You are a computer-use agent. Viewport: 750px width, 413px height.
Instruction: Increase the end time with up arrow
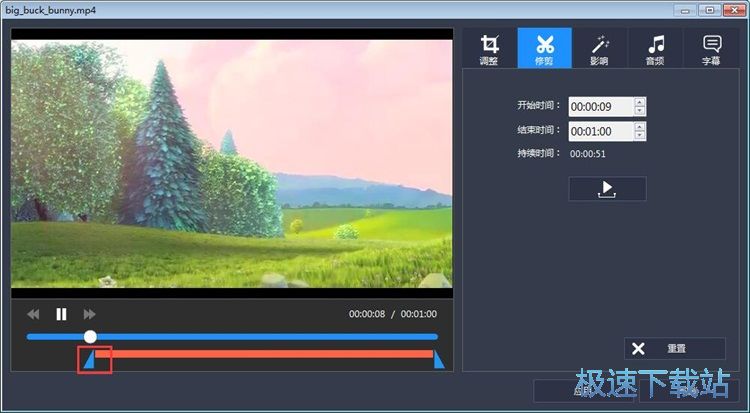pyautogui.click(x=640, y=126)
